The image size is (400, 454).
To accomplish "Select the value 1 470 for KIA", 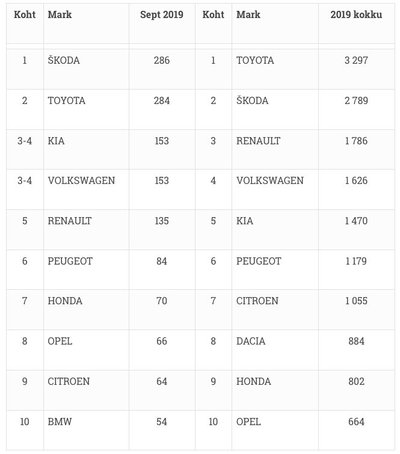I will tap(356, 221).
